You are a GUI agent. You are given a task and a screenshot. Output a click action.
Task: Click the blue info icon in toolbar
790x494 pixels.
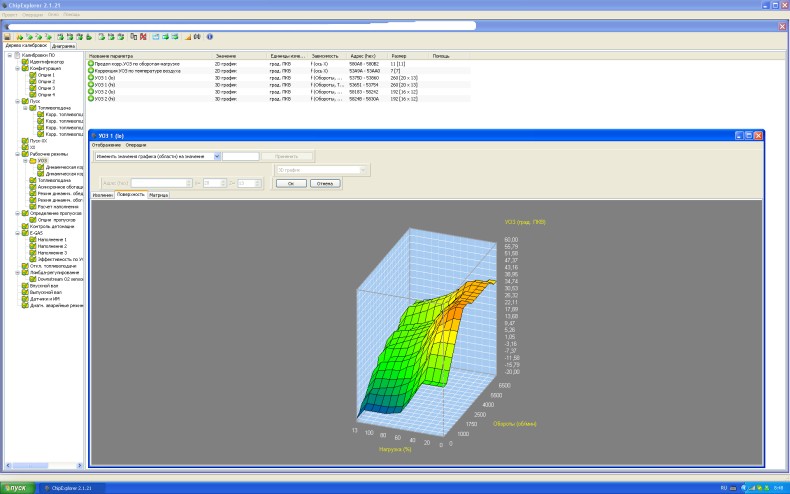click(210, 36)
